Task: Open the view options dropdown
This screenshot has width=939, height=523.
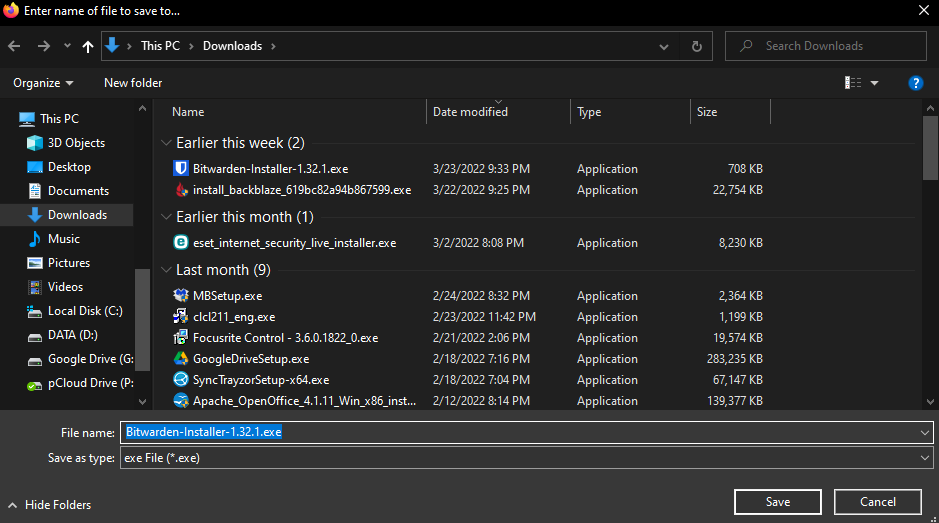Action: click(x=874, y=83)
